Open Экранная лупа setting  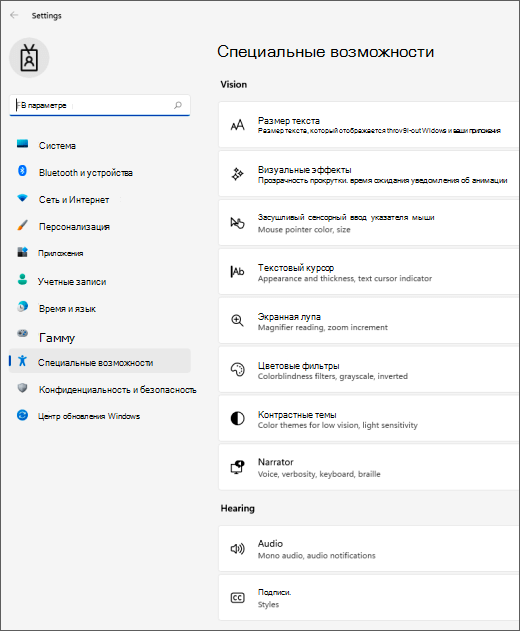(x=368, y=320)
